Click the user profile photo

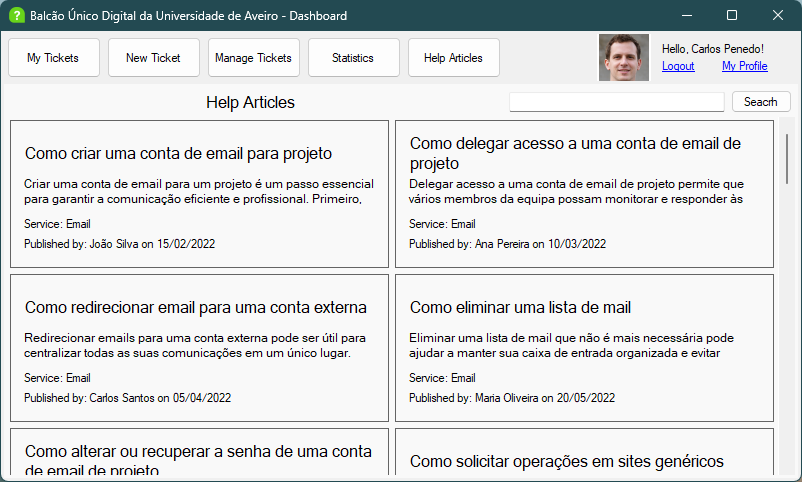[623, 57]
